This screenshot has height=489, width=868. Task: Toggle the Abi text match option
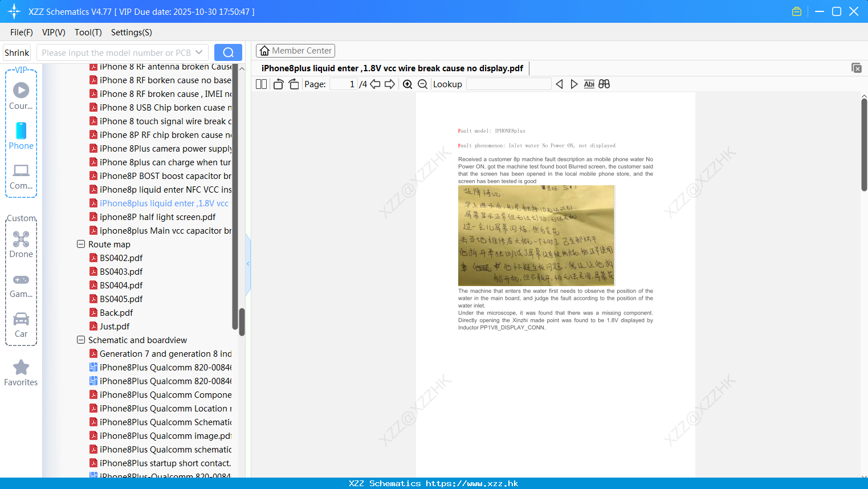589,84
